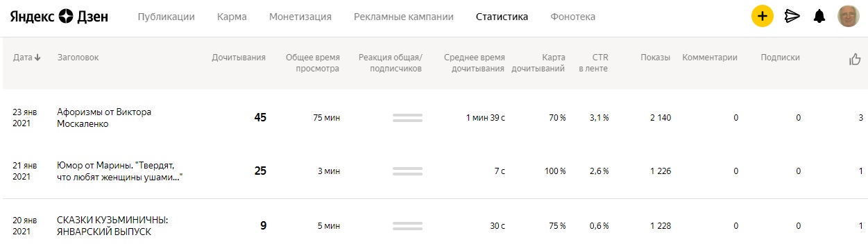Viewport: 868px width, 251px height.
Task: Click reaction bar for the 21 янв row
Action: [407, 171]
